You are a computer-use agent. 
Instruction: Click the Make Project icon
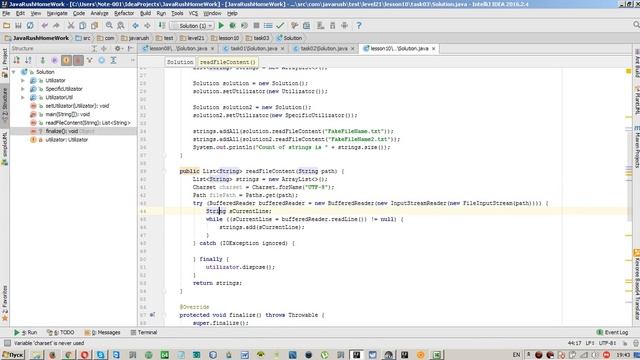162,26
